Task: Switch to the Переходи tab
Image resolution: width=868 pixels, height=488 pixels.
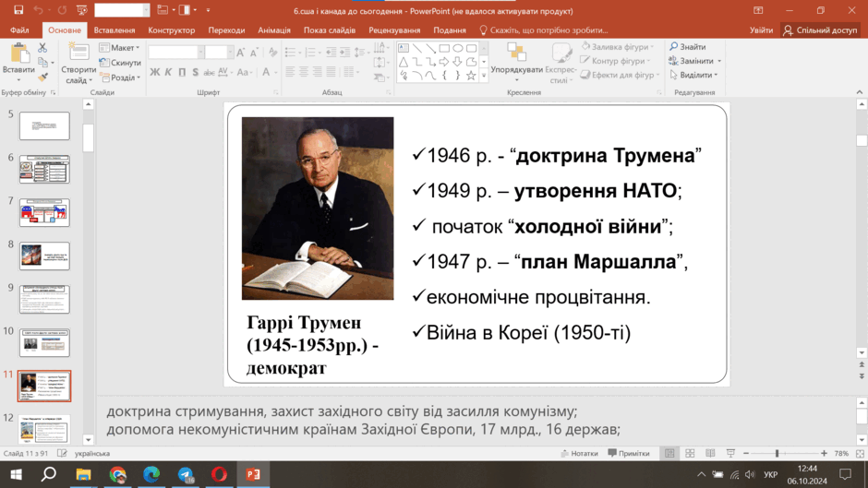Action: click(226, 30)
